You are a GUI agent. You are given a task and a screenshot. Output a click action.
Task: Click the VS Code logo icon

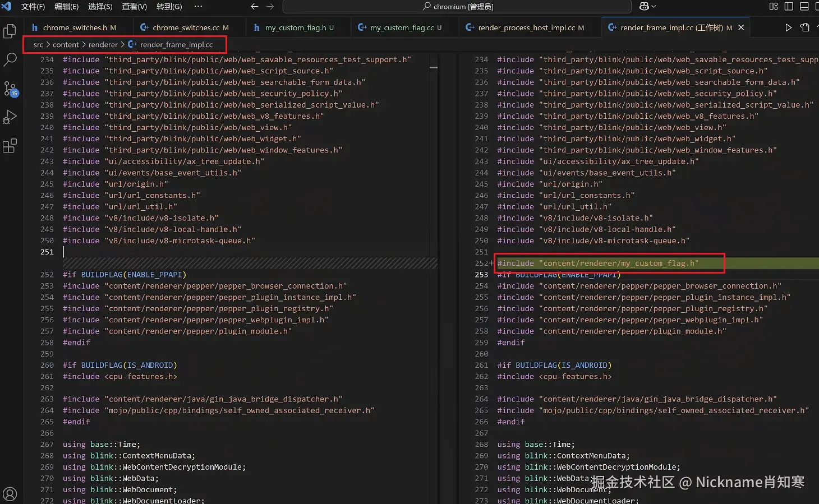point(6,6)
